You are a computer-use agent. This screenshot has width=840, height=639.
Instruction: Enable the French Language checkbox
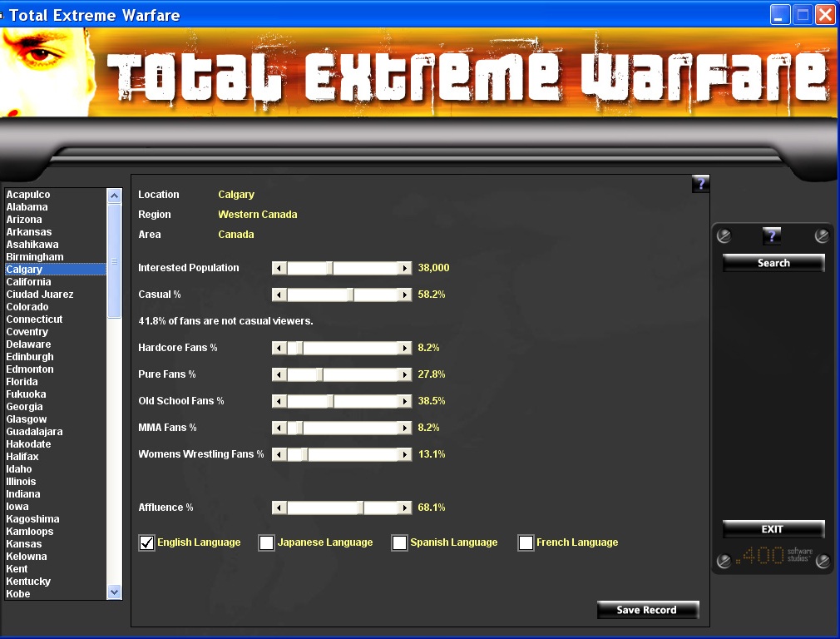pyautogui.click(x=526, y=543)
